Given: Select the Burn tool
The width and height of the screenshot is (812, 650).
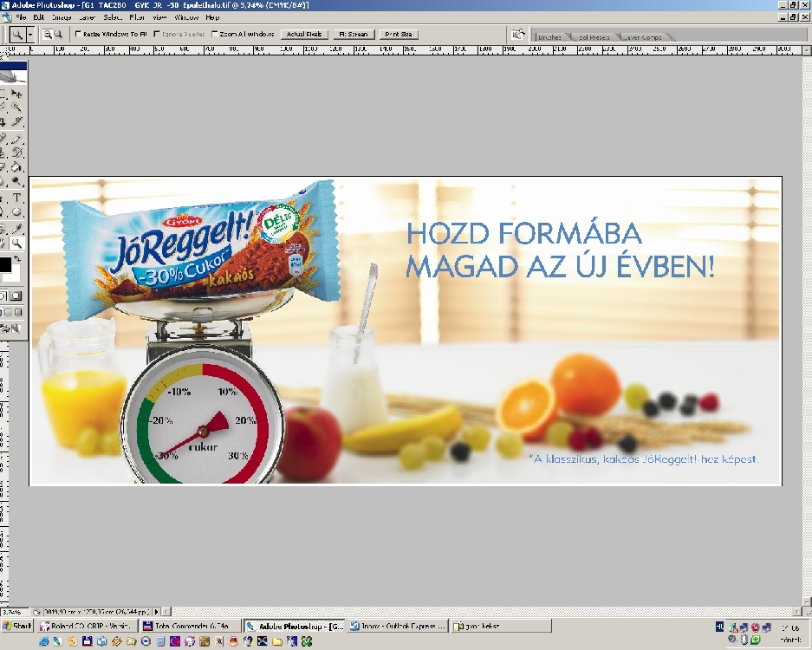Looking at the screenshot, I should click(x=17, y=181).
